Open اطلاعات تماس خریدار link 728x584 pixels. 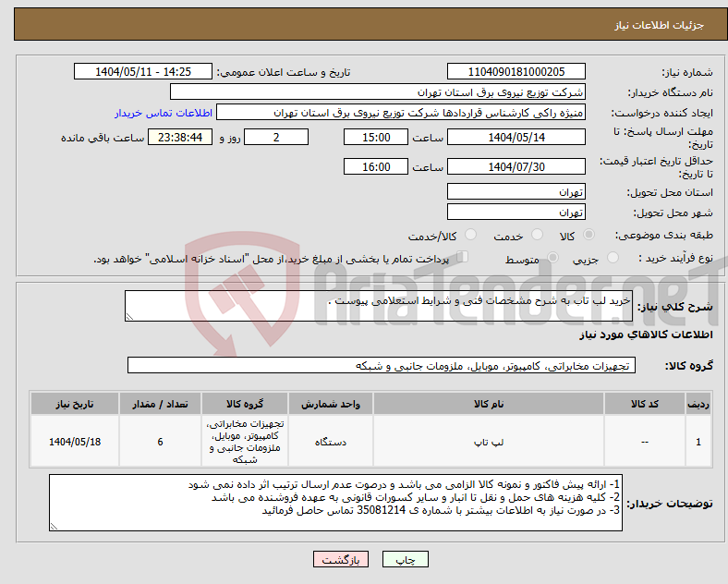pyautogui.click(x=164, y=113)
